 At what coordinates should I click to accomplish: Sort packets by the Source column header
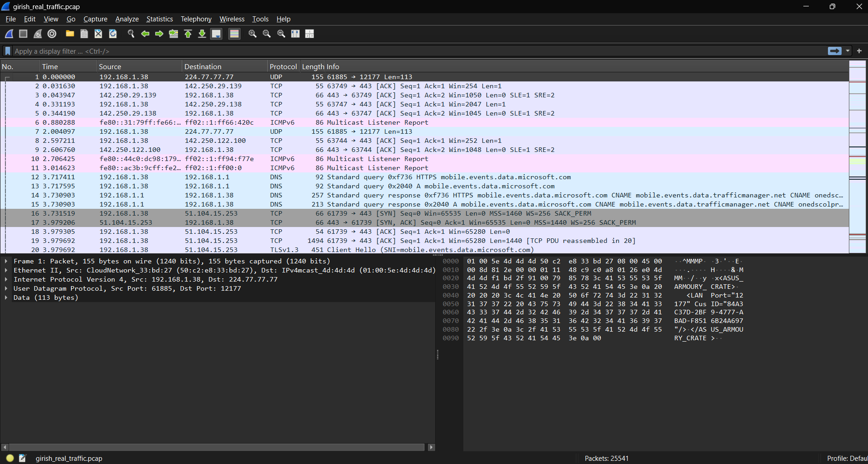pyautogui.click(x=140, y=66)
